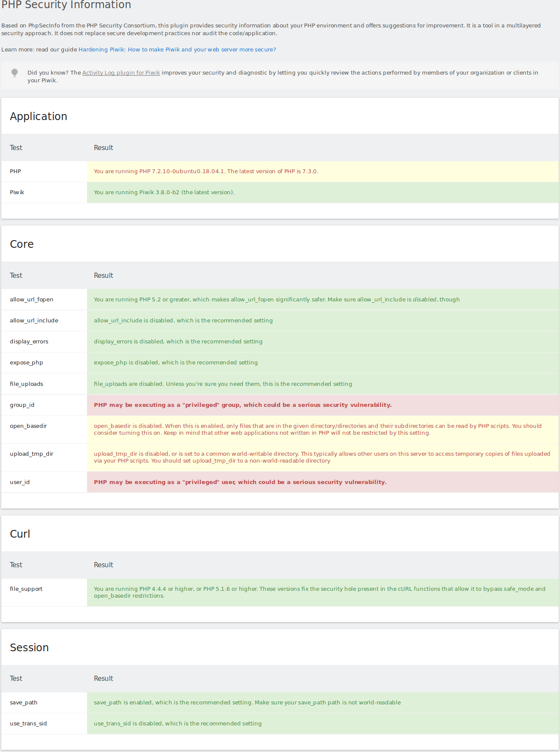
Task: Click the Application section heading
Action: (x=39, y=117)
